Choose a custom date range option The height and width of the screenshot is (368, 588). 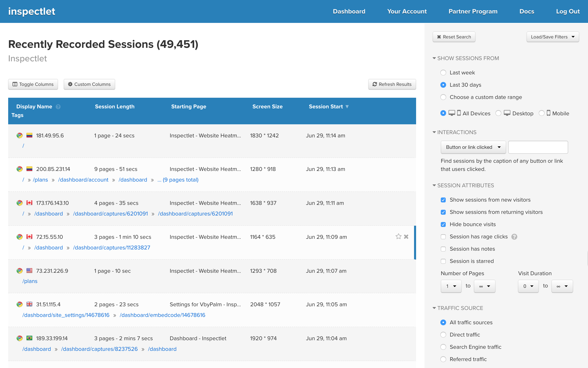(443, 97)
